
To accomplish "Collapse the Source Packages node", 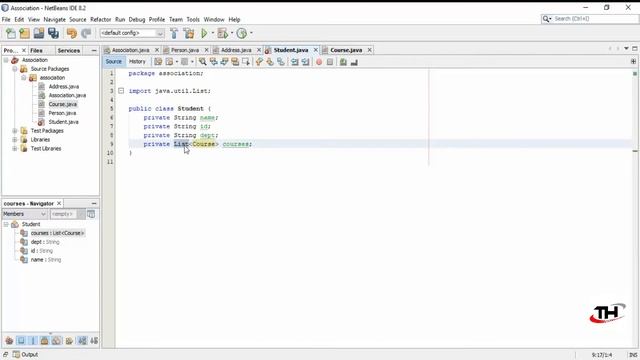I will point(15,69).
